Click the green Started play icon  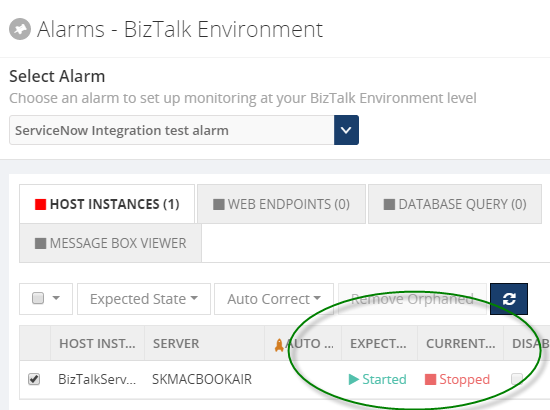tap(354, 379)
